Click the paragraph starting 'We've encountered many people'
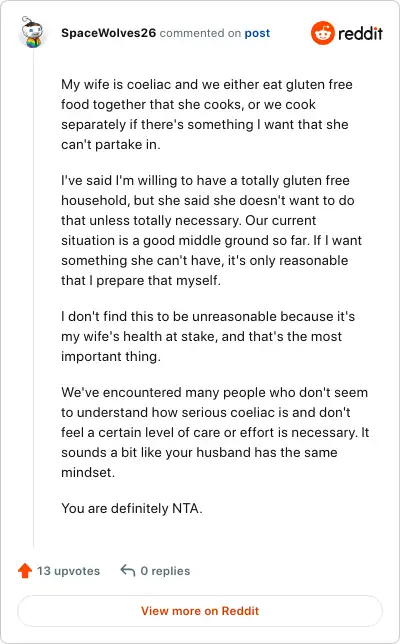400x644 pixels. pos(215,432)
